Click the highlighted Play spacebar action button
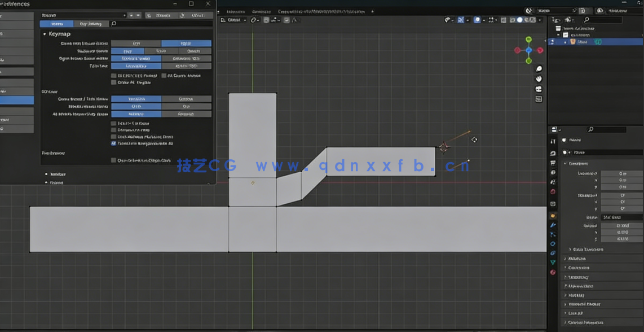 click(x=127, y=51)
